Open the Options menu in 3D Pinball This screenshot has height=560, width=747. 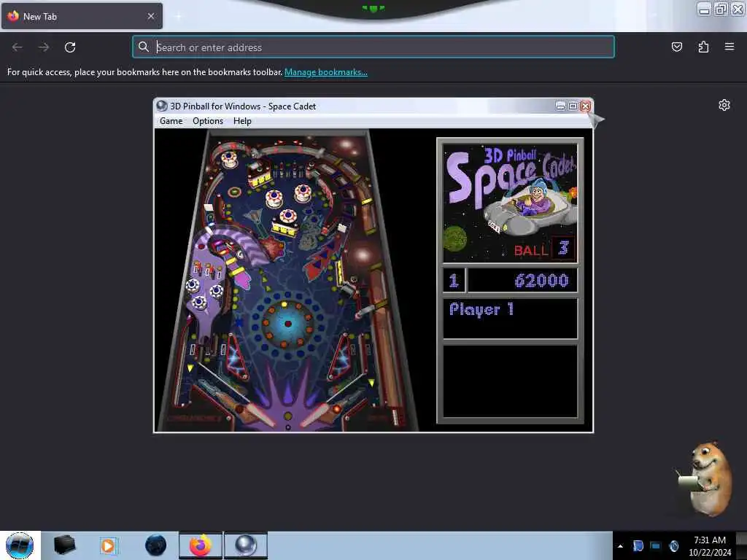208,121
